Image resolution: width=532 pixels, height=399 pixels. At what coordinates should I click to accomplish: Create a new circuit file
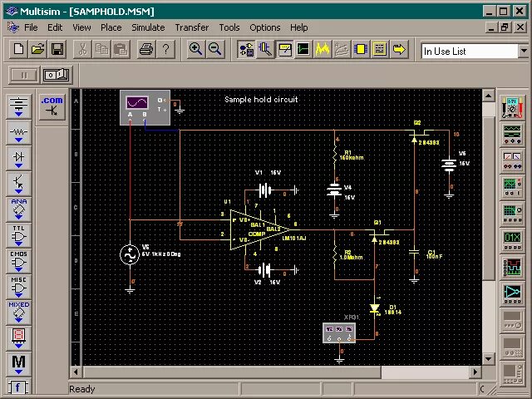click(18, 50)
